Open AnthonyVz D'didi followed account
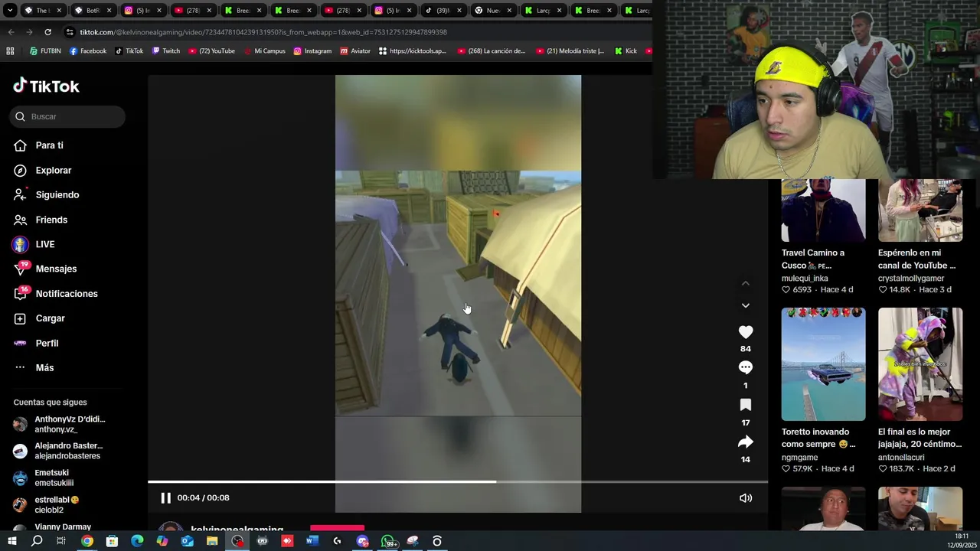 click(60, 424)
